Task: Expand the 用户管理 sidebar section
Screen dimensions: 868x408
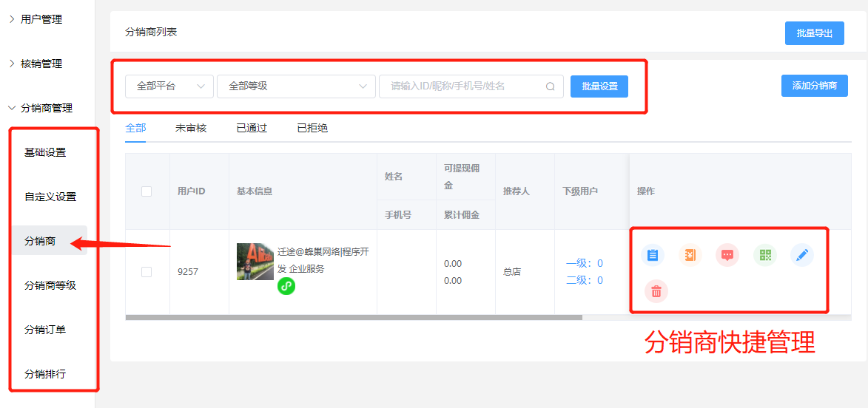Action: (x=41, y=19)
